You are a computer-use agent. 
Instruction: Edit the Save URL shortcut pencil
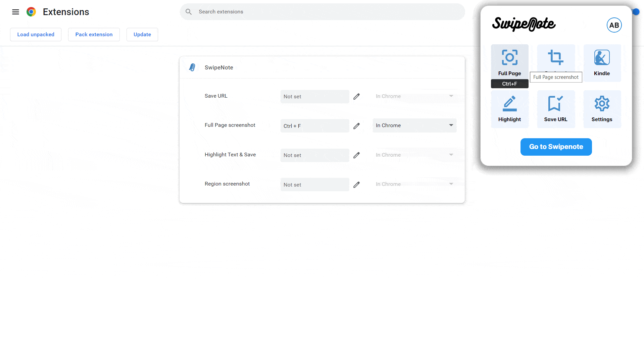356,97
